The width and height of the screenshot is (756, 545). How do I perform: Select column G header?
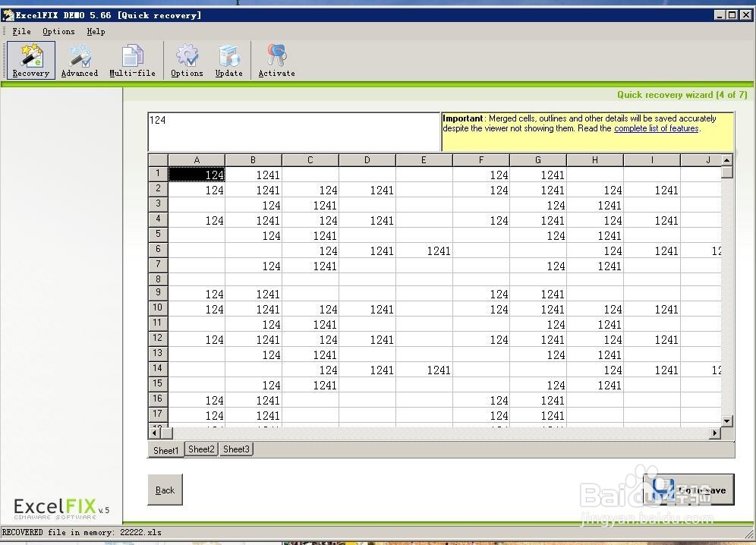(x=537, y=160)
